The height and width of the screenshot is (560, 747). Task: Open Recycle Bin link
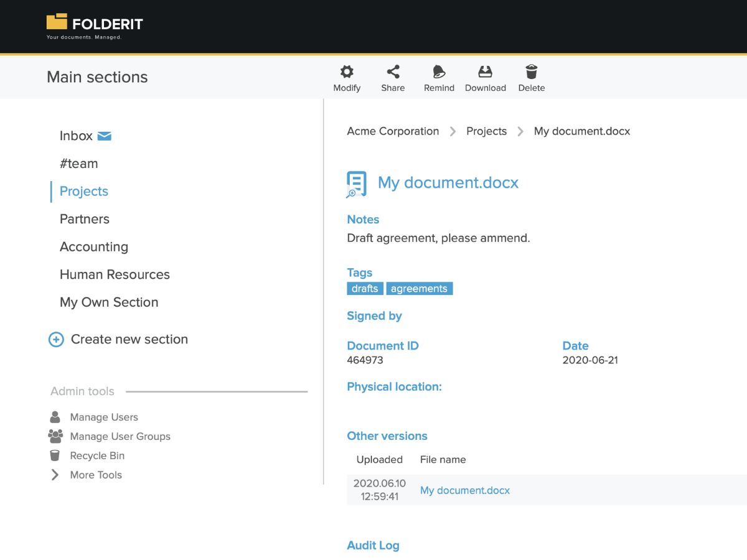pyautogui.click(x=97, y=455)
